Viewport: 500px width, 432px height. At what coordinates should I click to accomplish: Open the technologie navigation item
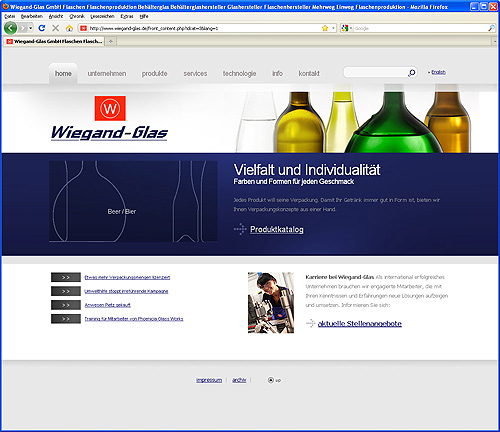[239, 73]
